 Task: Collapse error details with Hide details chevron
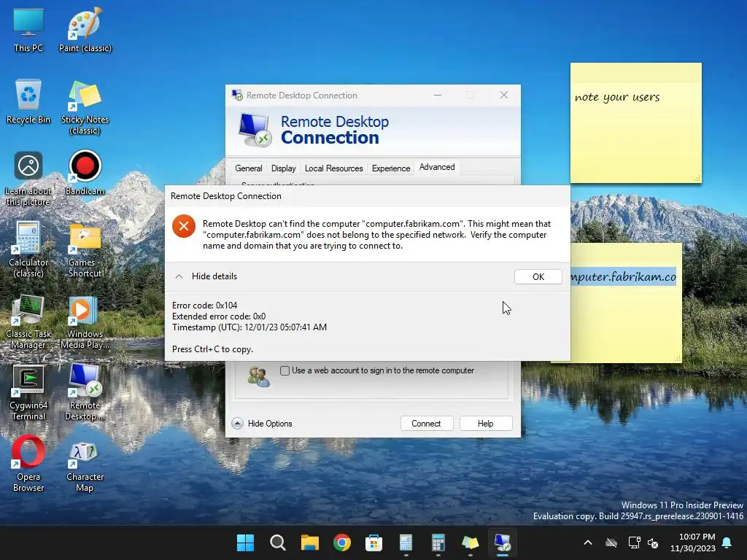179,276
